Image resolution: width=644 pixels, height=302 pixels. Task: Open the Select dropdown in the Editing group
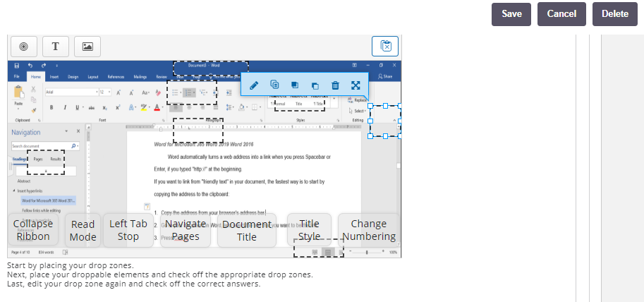coord(357,111)
